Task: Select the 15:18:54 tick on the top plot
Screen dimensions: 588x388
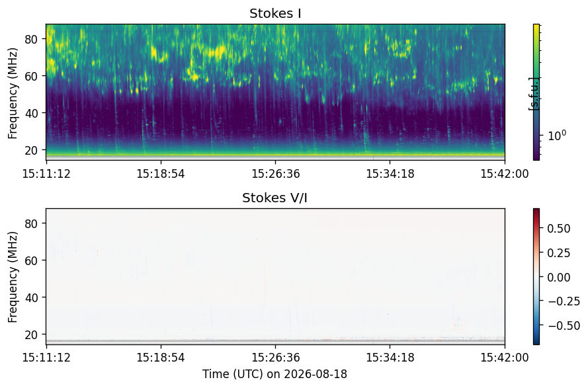Action: pyautogui.click(x=161, y=174)
